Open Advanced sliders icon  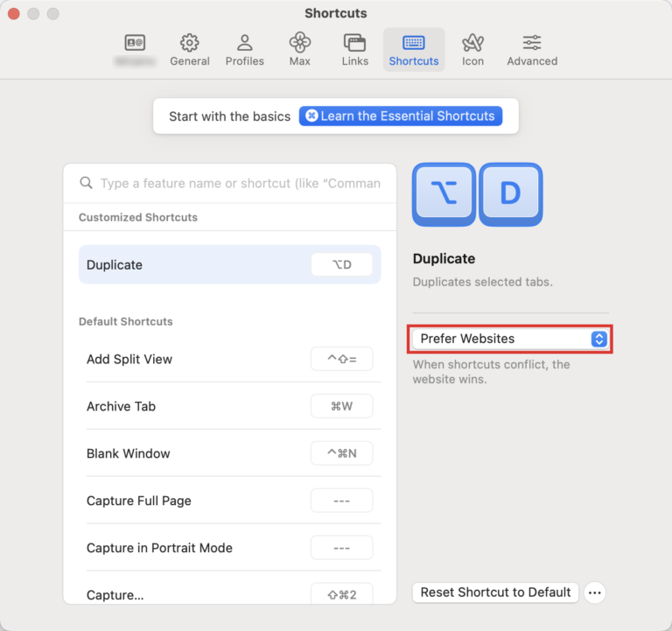(x=532, y=43)
